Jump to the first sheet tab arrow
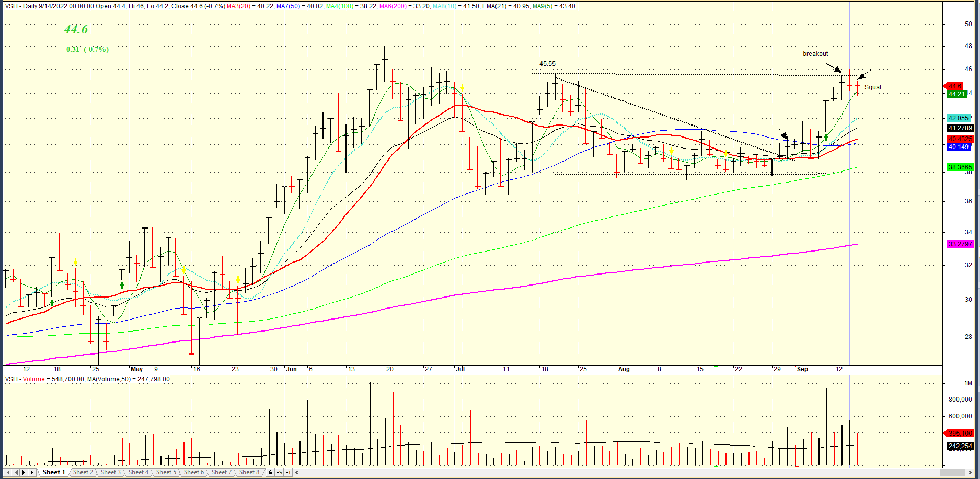The height and width of the screenshot is (479, 980). [7, 472]
